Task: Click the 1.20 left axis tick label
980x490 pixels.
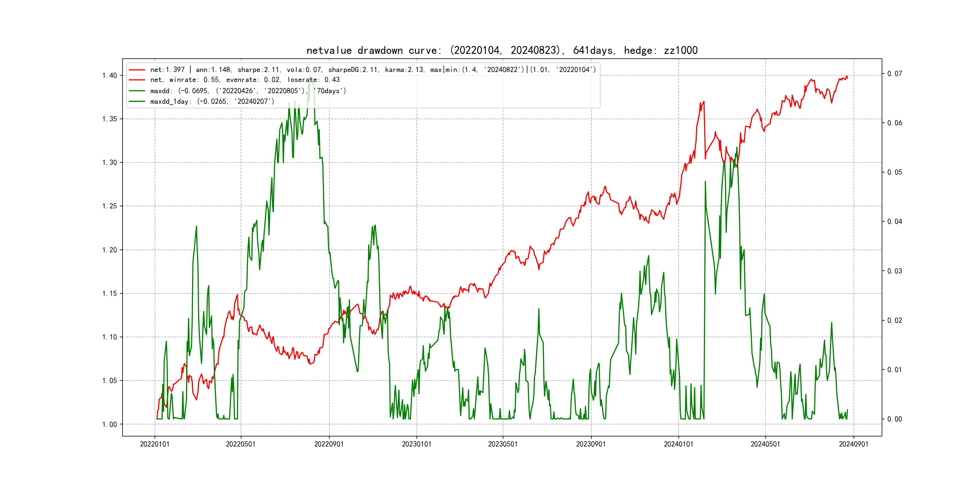Action: 109,250
